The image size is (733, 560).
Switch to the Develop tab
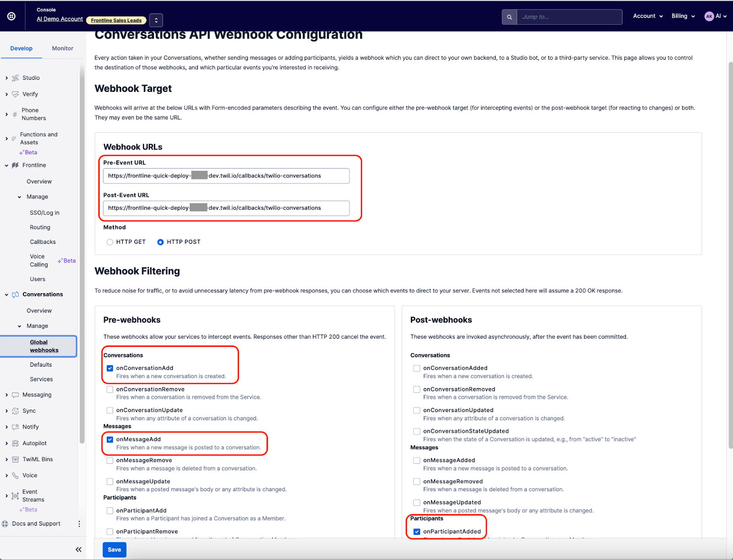coord(21,48)
